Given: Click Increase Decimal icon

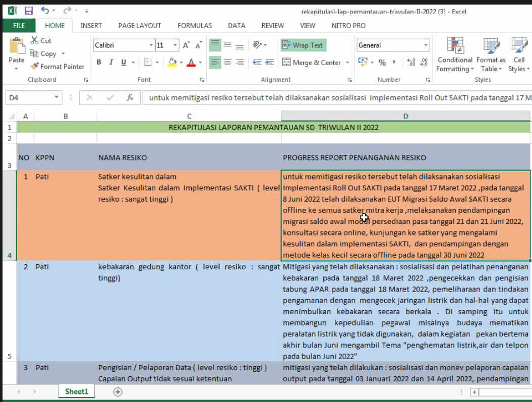Looking at the screenshot, I should click(411, 62).
